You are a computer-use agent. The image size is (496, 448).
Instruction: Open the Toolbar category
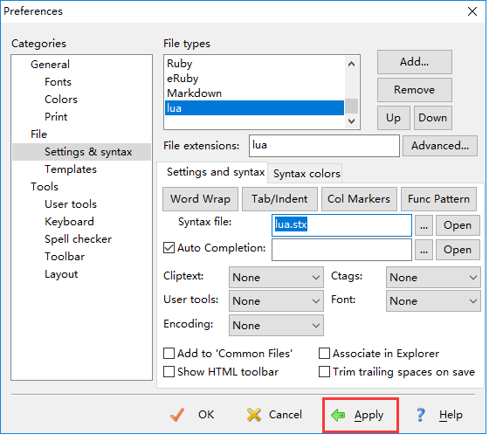click(x=65, y=257)
